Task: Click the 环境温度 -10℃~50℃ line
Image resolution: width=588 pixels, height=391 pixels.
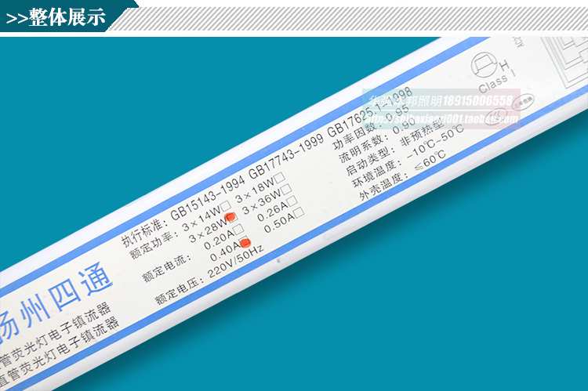Action: pyautogui.click(x=408, y=156)
